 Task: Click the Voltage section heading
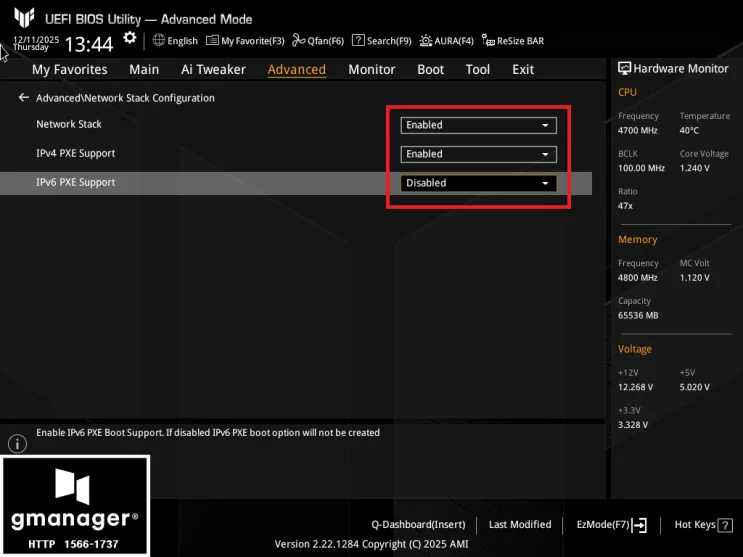tap(634, 349)
